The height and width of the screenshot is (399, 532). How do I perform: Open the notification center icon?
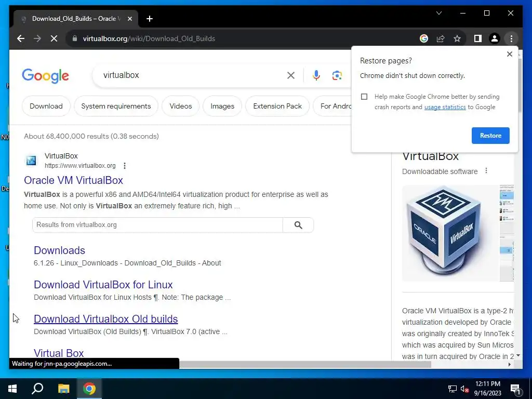click(x=515, y=389)
